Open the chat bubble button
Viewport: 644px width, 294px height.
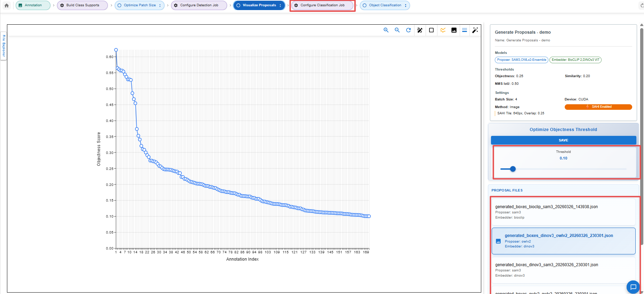coord(633,287)
